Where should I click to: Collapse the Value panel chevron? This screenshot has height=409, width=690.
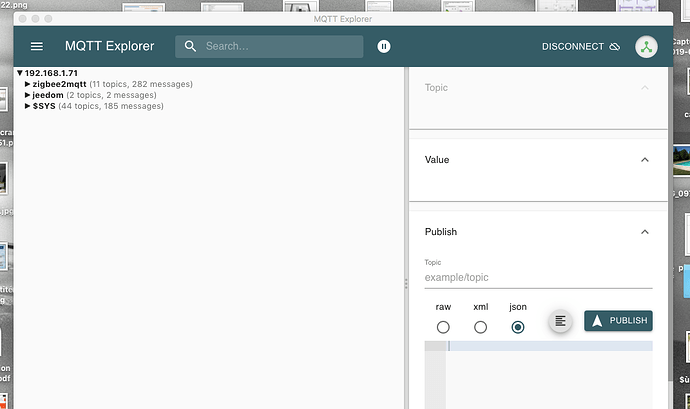(645, 160)
